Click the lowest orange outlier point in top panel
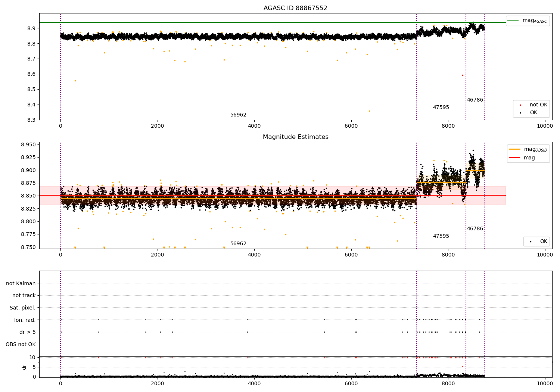The height and width of the screenshot is (392, 560). pos(369,111)
